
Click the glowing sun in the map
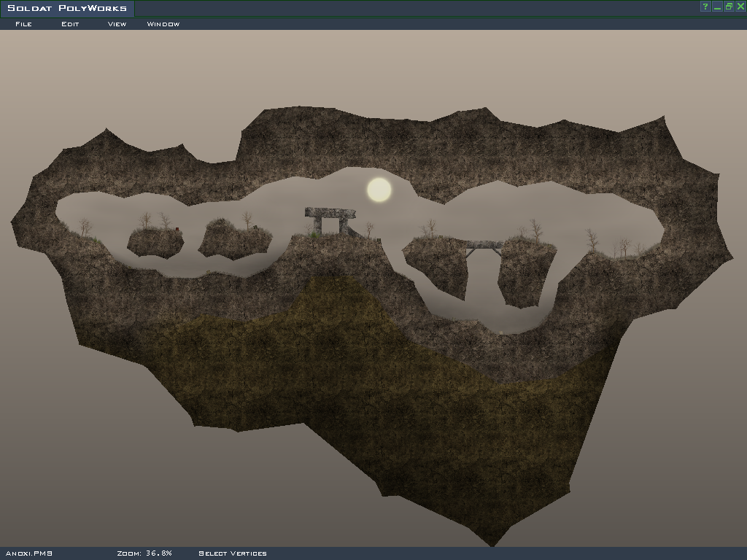tap(379, 190)
